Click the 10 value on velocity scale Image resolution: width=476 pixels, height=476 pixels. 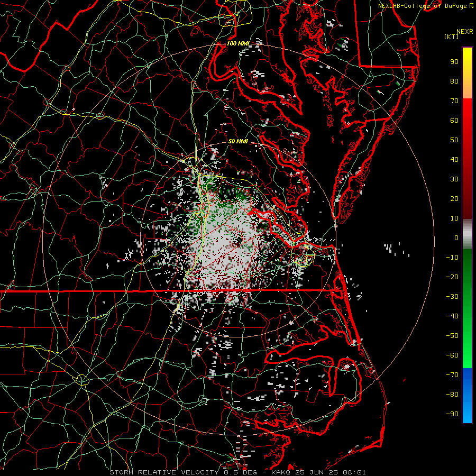454,218
